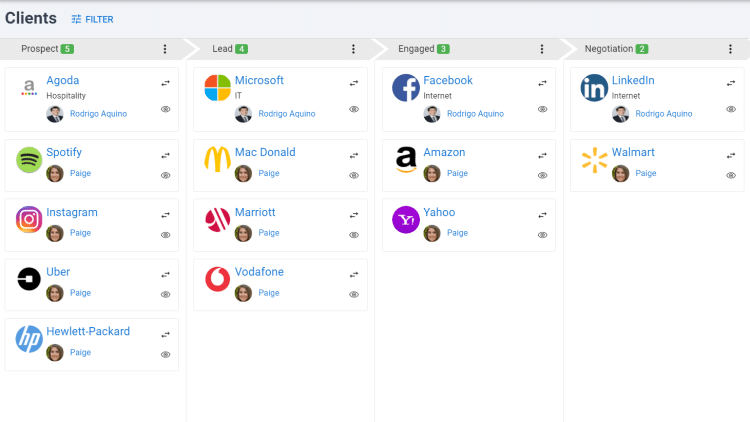Viewport: 750px width, 422px height.
Task: Toggle the eye icon on Microsoft card
Action: (x=354, y=109)
